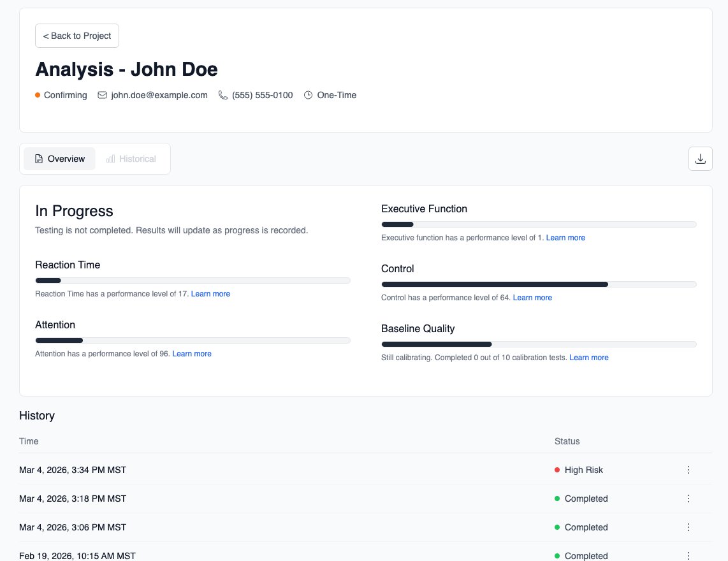Click john.doe@example.com email text
The image size is (728, 561).
[x=159, y=95]
